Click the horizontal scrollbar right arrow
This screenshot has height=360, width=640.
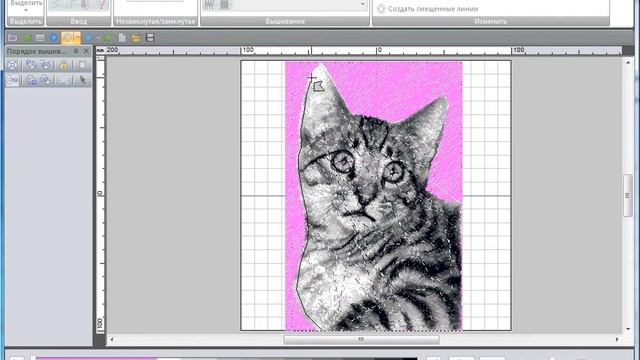coord(617,339)
